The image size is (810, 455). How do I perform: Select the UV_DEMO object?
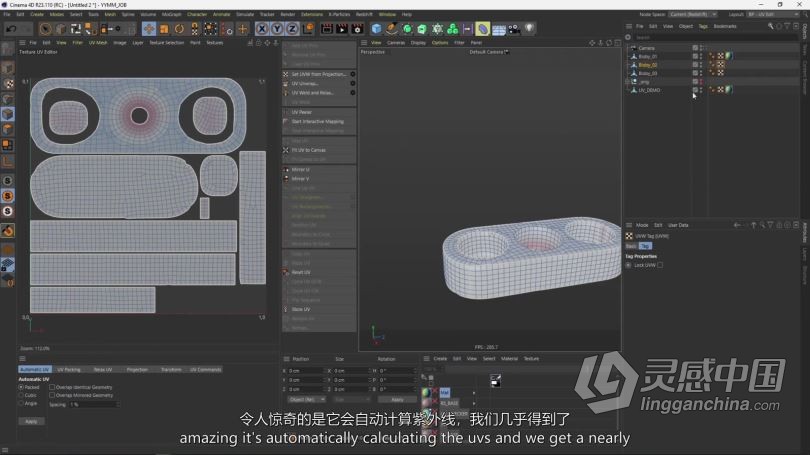[649, 90]
